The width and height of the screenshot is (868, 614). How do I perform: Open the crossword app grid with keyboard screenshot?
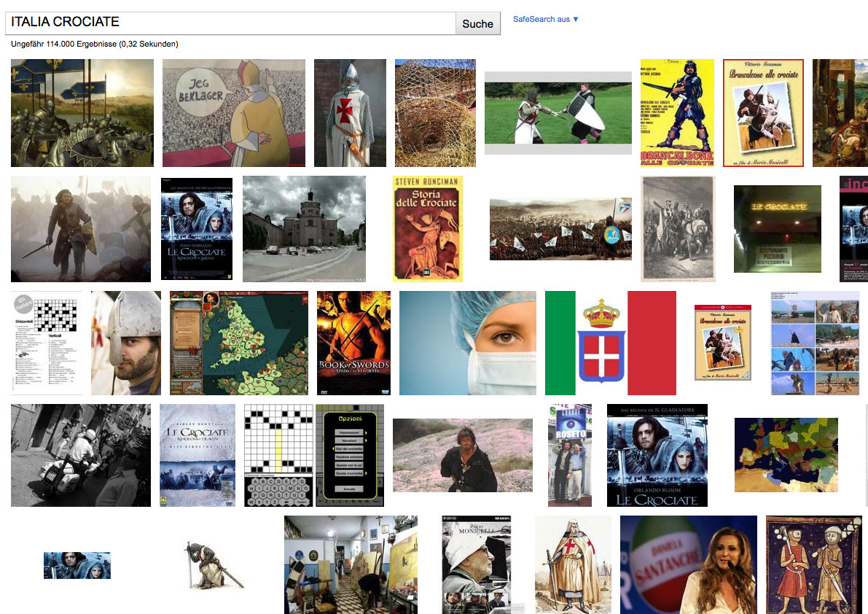point(279,455)
